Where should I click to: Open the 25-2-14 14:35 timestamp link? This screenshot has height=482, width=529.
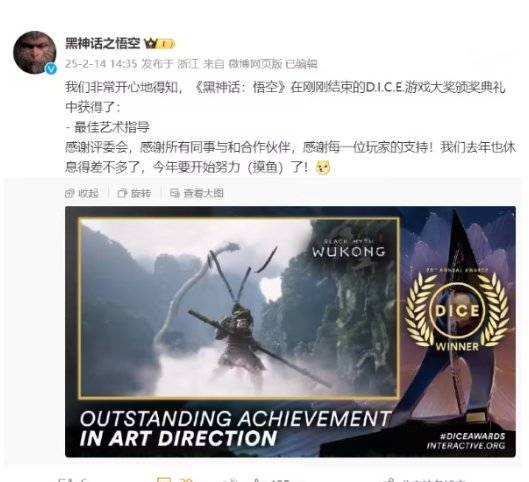pos(101,64)
